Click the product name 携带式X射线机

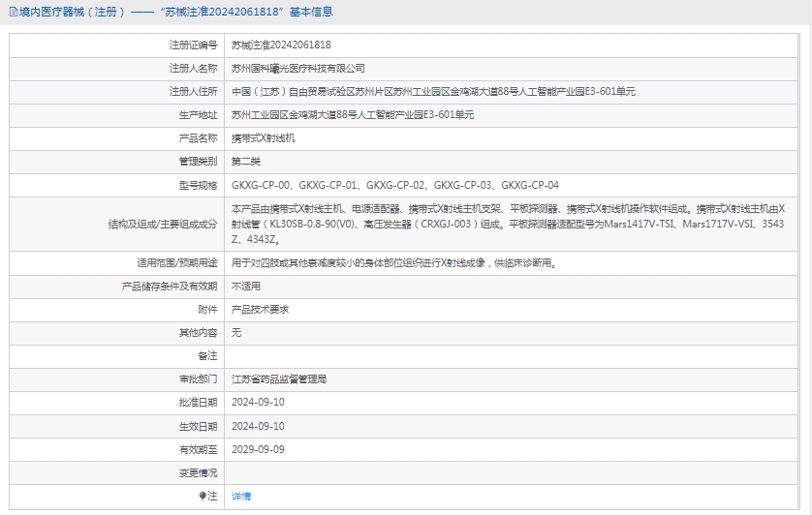pyautogui.click(x=263, y=138)
